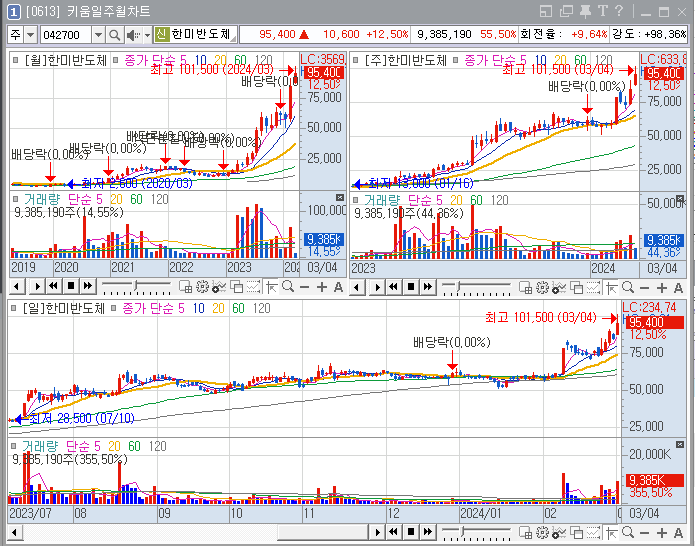The width and height of the screenshot is (695, 546).
Task: Click the 최고 101,500 (03/04) label in daily chart
Action: 541,317
